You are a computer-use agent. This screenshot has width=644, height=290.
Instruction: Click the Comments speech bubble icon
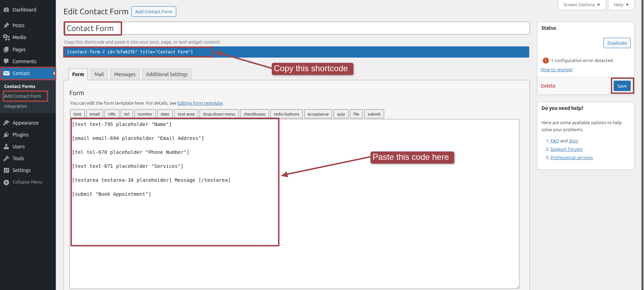pyautogui.click(x=6, y=61)
